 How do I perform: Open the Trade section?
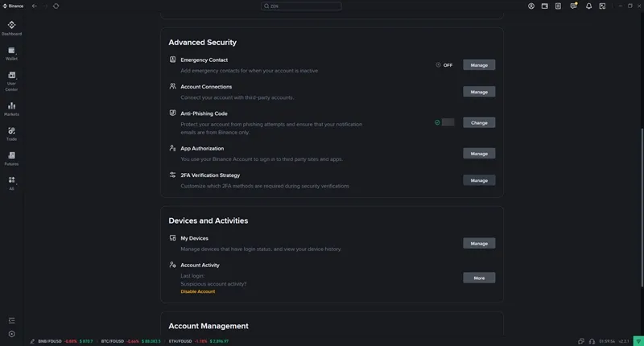[11, 134]
